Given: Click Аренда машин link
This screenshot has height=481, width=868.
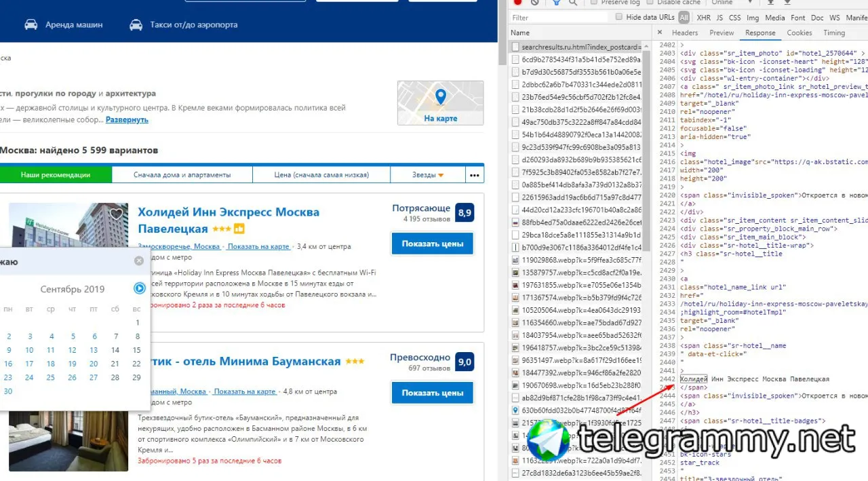Looking at the screenshot, I should tap(74, 24).
